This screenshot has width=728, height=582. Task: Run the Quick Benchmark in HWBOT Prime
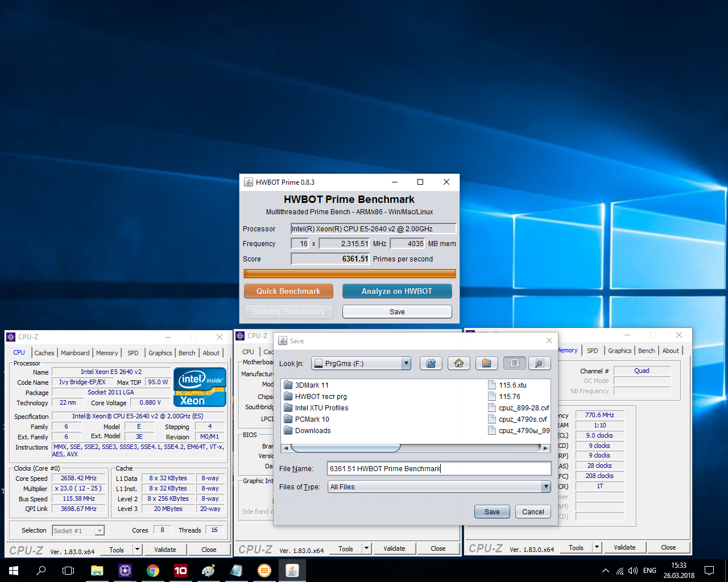[288, 291]
